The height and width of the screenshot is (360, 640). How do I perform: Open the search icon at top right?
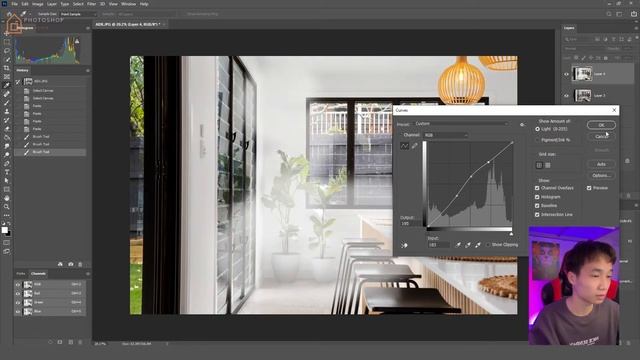point(609,14)
